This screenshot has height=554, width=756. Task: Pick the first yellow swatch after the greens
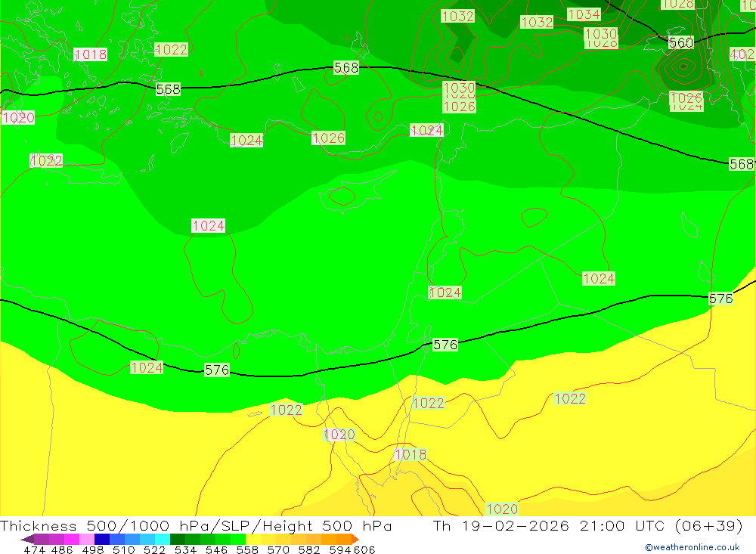click(253, 539)
